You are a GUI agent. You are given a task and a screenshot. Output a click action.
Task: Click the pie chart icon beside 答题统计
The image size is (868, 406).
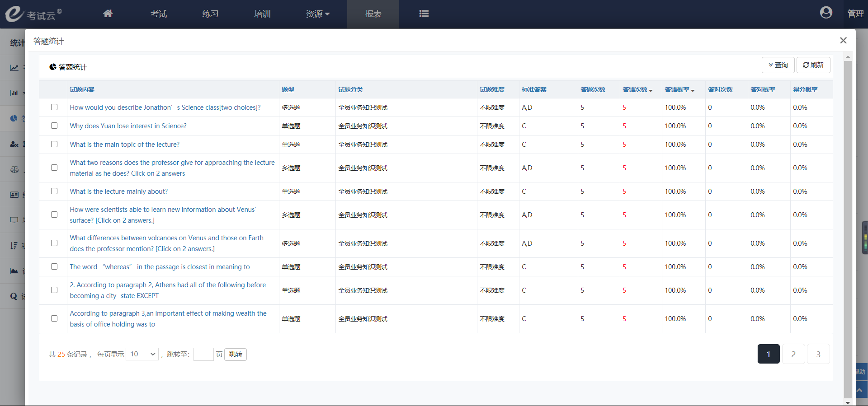click(53, 67)
